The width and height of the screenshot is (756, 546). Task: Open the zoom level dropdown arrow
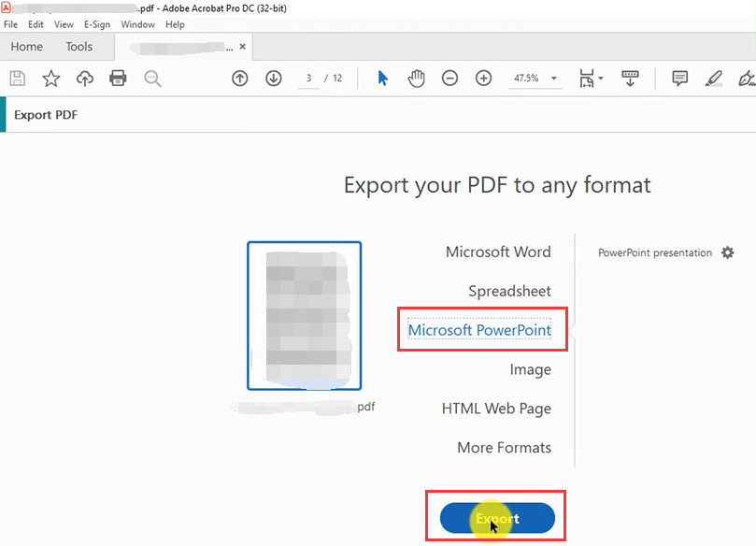point(554,79)
